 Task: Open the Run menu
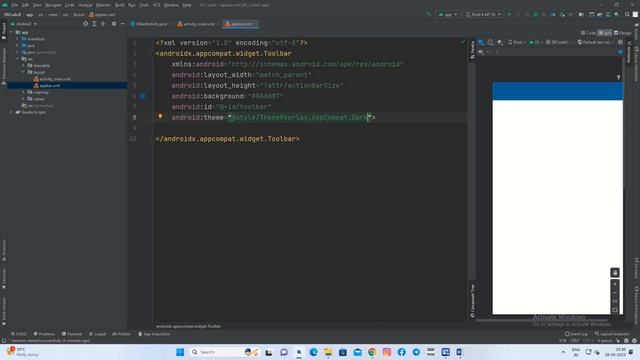[x=132, y=5]
